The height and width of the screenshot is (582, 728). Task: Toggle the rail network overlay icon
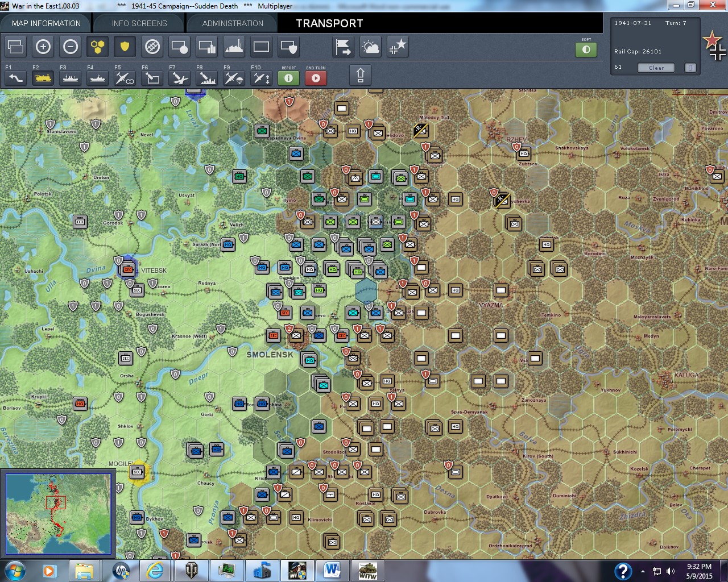click(x=152, y=47)
